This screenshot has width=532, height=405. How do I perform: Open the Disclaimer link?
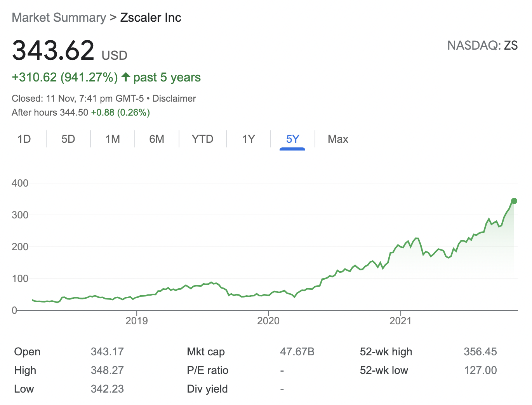(174, 99)
